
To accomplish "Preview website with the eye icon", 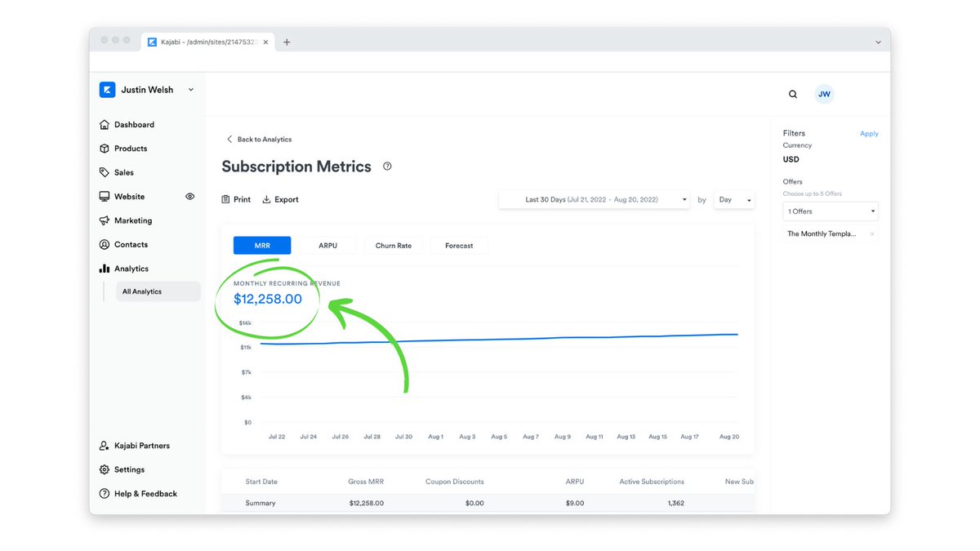I will tap(190, 197).
